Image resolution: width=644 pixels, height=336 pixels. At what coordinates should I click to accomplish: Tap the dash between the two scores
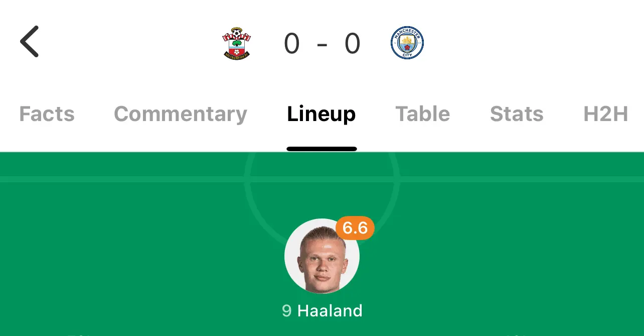click(322, 44)
